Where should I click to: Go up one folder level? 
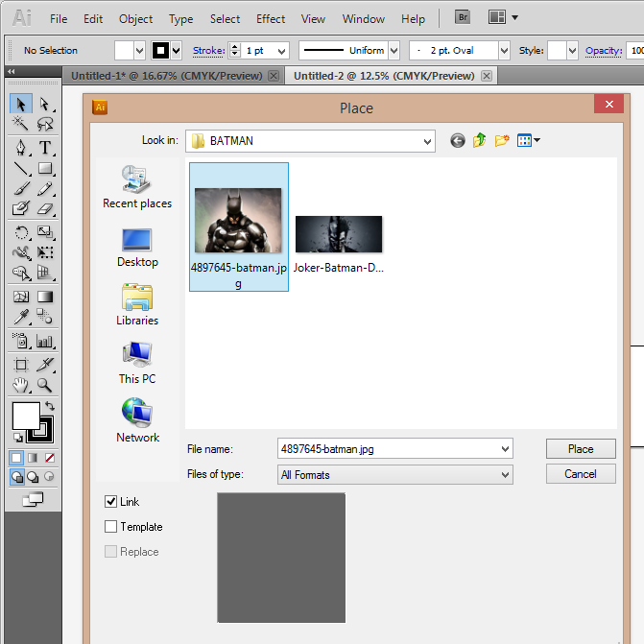tap(479, 140)
